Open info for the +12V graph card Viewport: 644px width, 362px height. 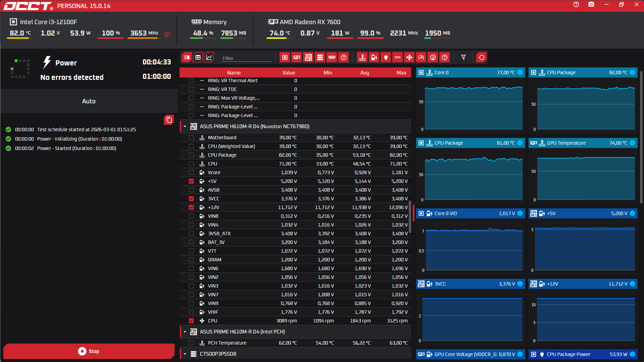tap(632, 284)
